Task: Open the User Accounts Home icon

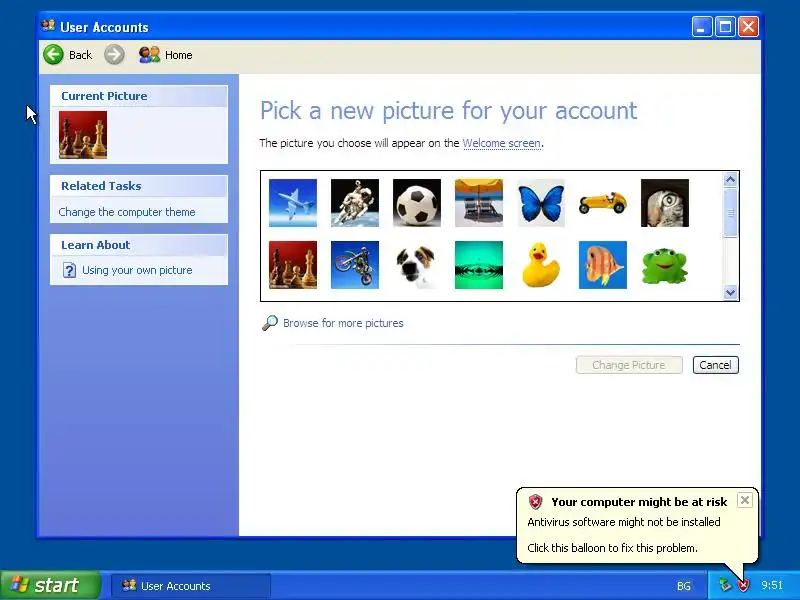Action: 149,55
